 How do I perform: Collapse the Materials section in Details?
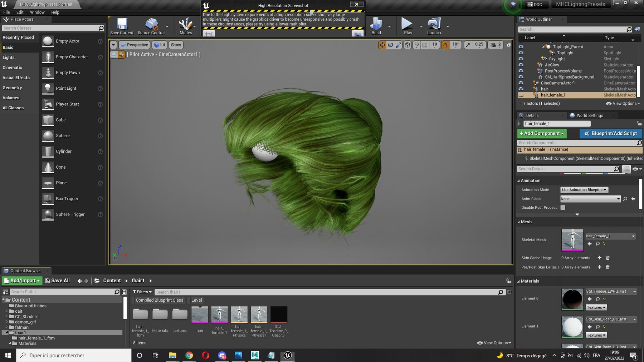click(518, 281)
